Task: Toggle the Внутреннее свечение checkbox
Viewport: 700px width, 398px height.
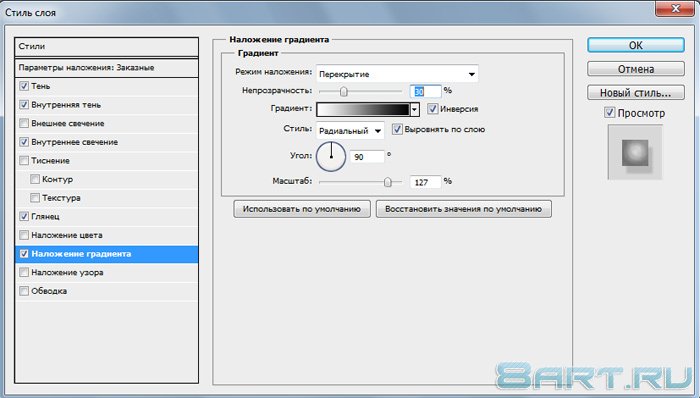Action: pyautogui.click(x=24, y=142)
